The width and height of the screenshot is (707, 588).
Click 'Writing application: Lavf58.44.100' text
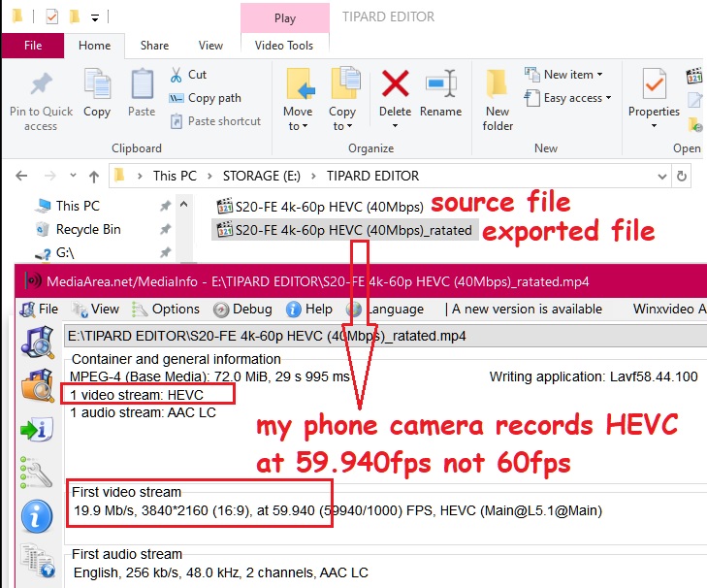pos(594,376)
